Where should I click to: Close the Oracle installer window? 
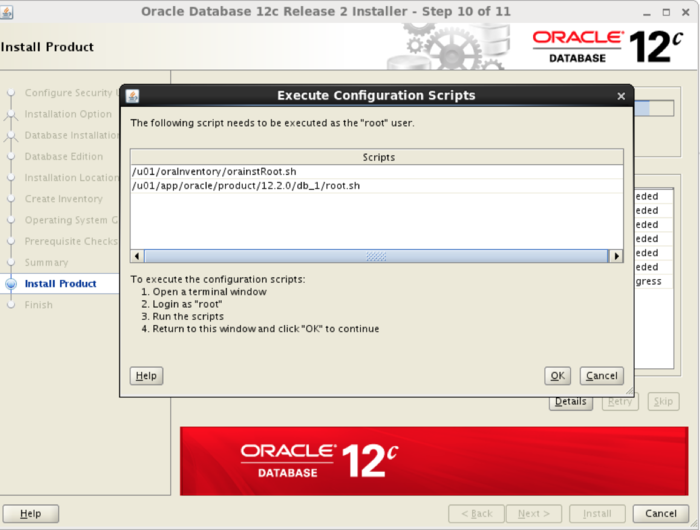click(686, 13)
